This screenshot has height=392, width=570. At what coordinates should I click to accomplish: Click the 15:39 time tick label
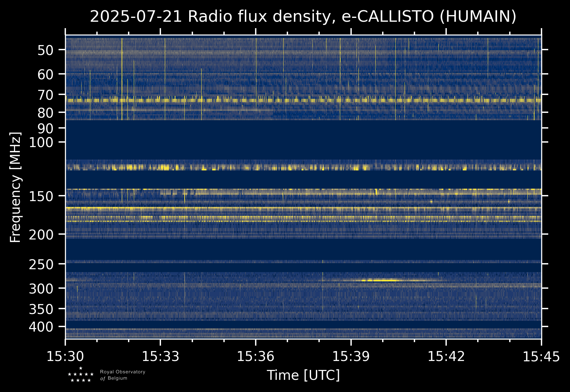[351, 357]
